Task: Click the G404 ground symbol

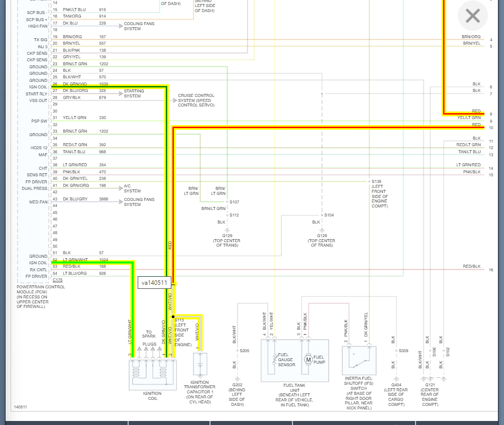Action: tap(396, 379)
